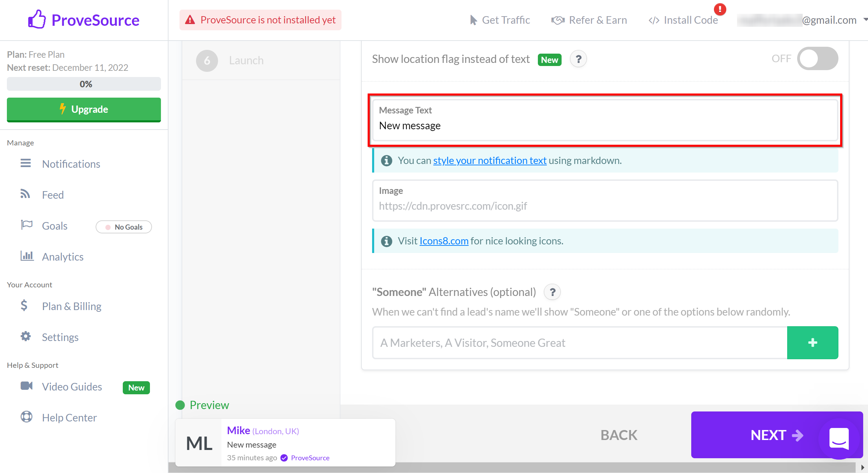Click the info icon in Icons8 tip
Screen dimensions: 868x473
click(x=387, y=241)
